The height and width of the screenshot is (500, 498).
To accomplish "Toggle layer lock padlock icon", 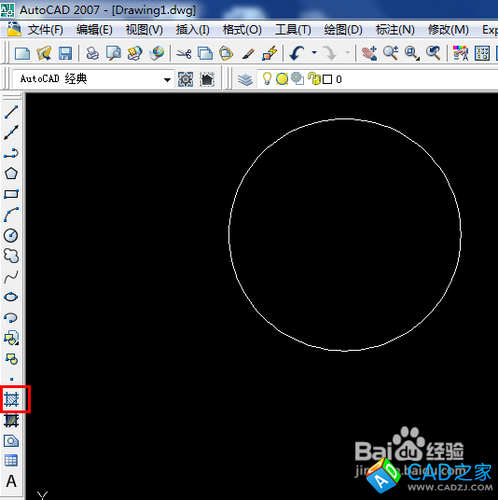I will coord(314,79).
